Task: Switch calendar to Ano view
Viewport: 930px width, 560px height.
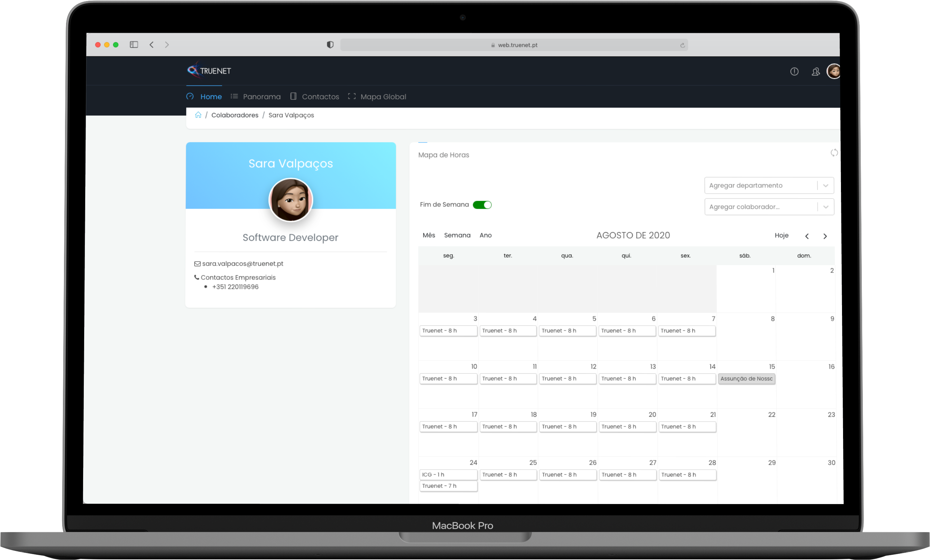Action: pos(486,235)
